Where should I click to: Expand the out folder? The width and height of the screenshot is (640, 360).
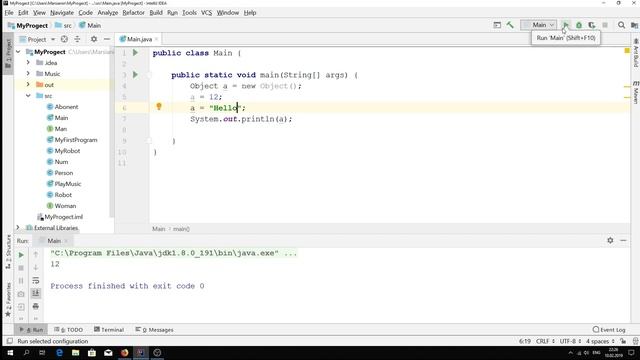28,84
